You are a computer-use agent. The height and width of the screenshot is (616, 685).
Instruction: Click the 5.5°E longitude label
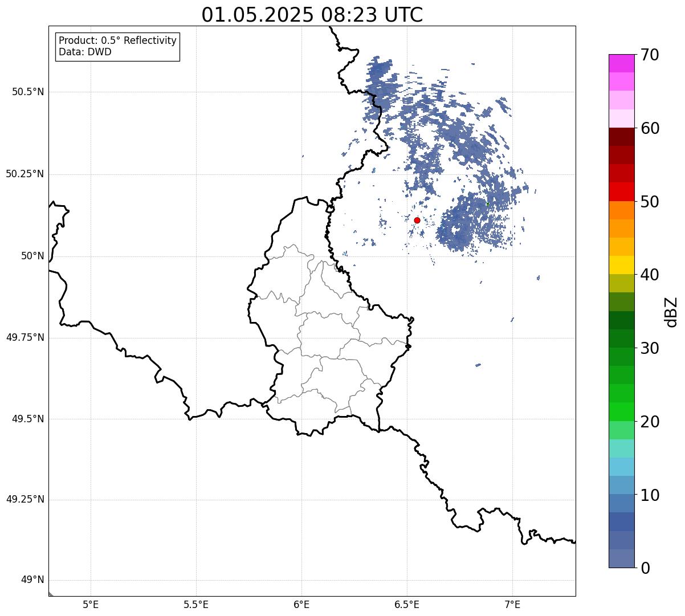pyautogui.click(x=196, y=605)
